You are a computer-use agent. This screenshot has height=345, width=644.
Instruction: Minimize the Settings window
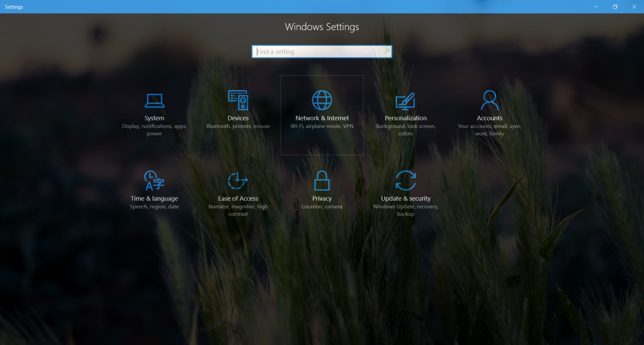point(596,6)
